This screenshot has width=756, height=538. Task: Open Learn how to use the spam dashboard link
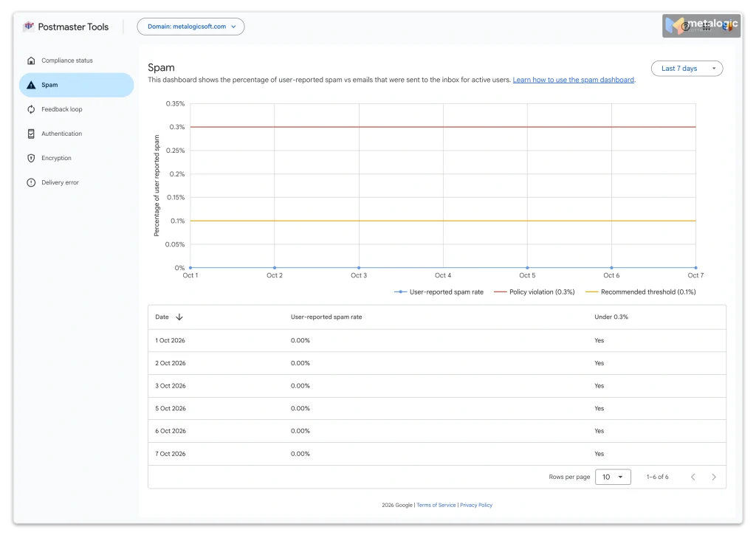point(573,80)
